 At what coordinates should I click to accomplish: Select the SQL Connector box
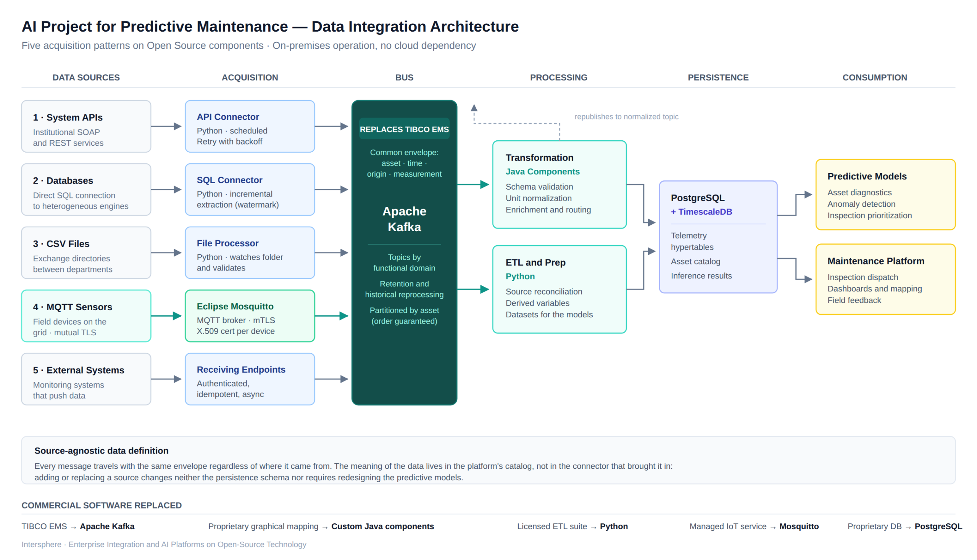(x=250, y=190)
